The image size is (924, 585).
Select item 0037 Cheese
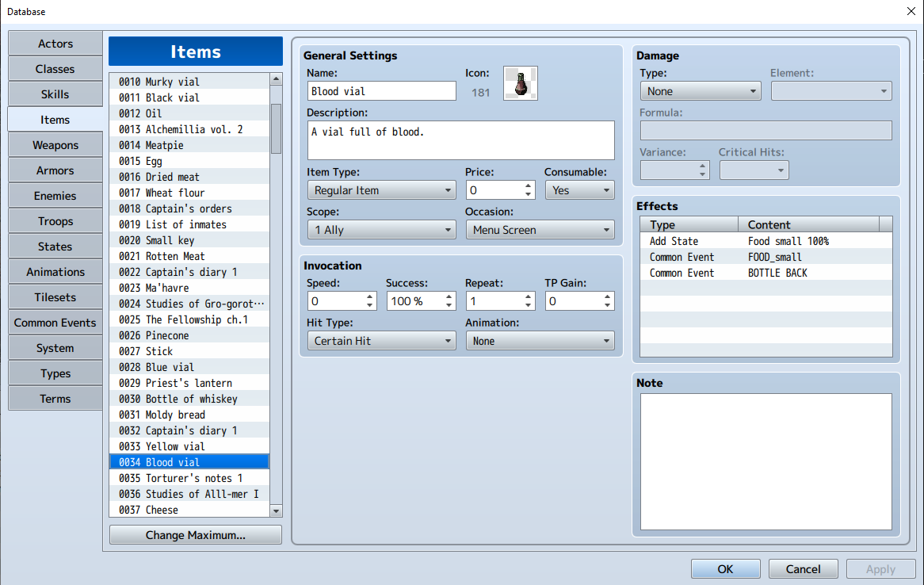tap(189, 510)
